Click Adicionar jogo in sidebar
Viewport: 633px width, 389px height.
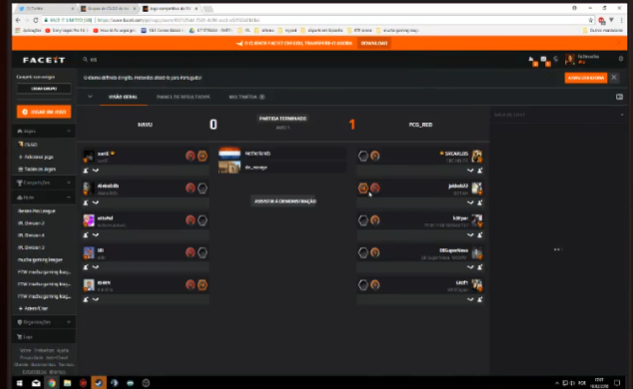pyautogui.click(x=36, y=157)
